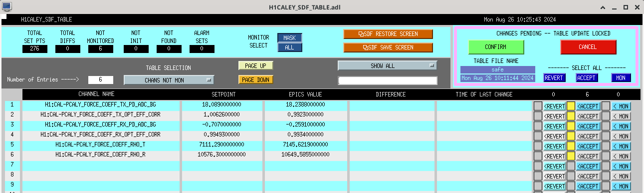Click the NOT MONITORED count 6

click(100, 48)
